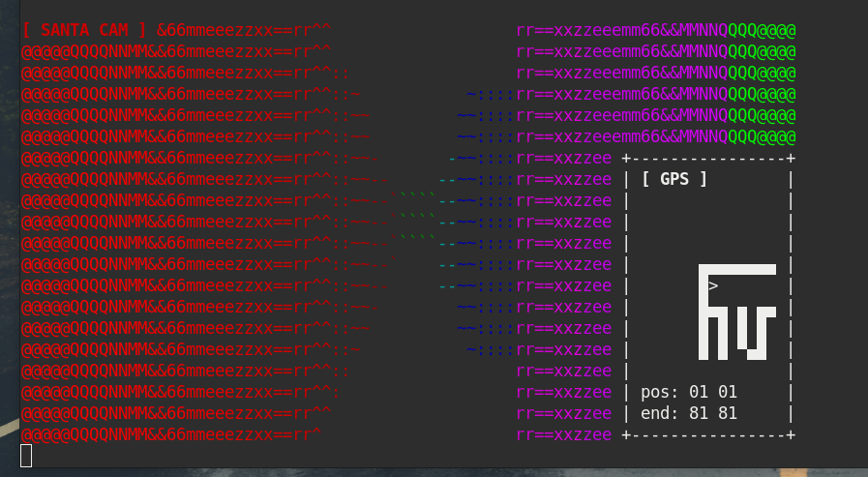Select the end: 81 81 readout
The image size is (868, 477).
(689, 413)
